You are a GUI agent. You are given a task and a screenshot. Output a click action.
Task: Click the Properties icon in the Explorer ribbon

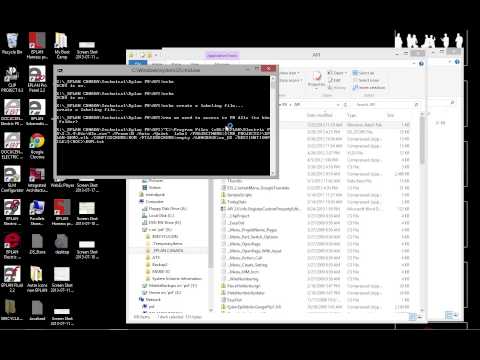point(316,77)
